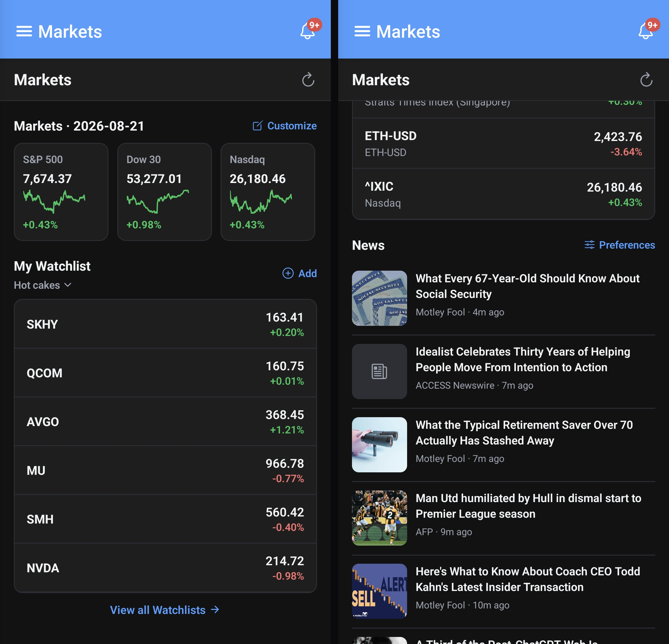Click the Customize markets link
This screenshot has height=644, width=669.
tap(285, 126)
